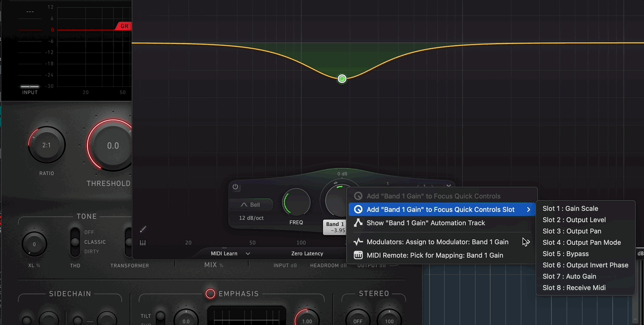Click the red GR marker on meter
Image resolution: width=644 pixels, height=325 pixels.
pyautogui.click(x=123, y=26)
